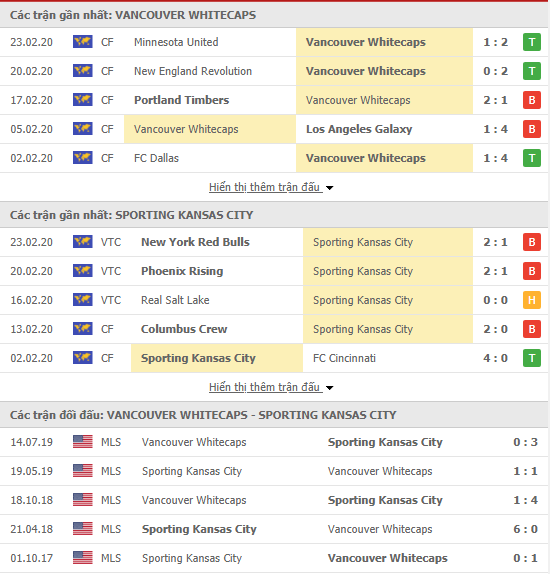Click the 4 : 0 score vs FC Cincinnati
The width and height of the screenshot is (550, 574).
pyautogui.click(x=495, y=358)
